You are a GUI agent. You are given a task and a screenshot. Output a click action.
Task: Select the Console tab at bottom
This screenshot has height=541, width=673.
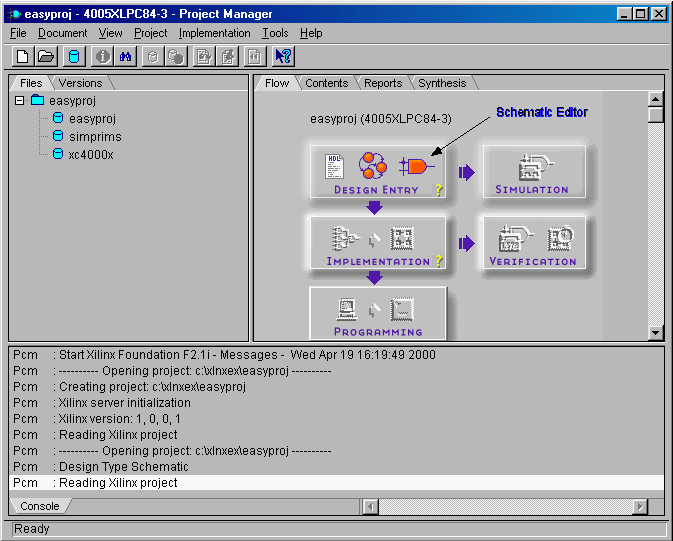tap(40, 507)
